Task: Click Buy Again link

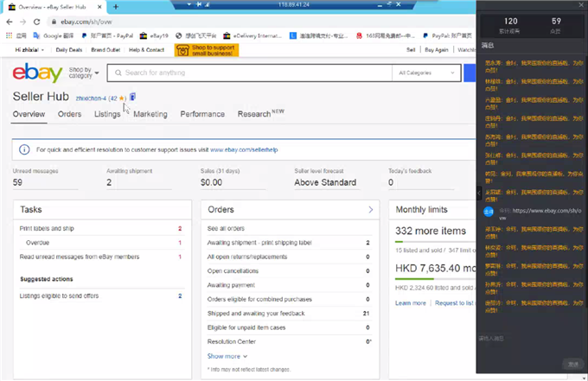Action: [x=436, y=50]
